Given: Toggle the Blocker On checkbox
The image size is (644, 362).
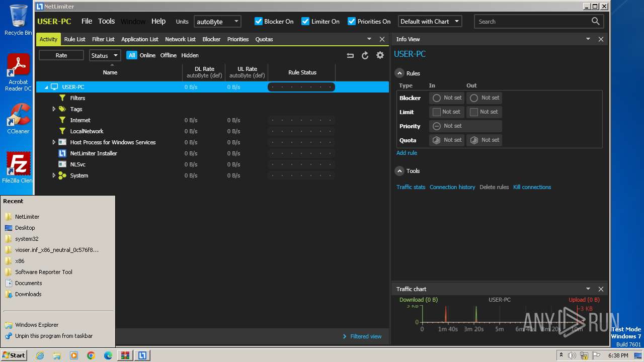Looking at the screenshot, I should coord(259,21).
